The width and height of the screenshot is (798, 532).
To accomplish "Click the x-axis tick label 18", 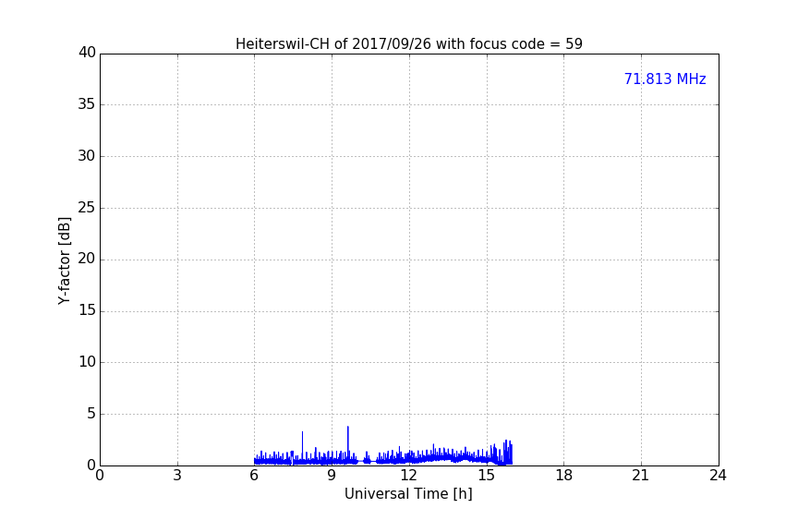I will (x=563, y=476).
